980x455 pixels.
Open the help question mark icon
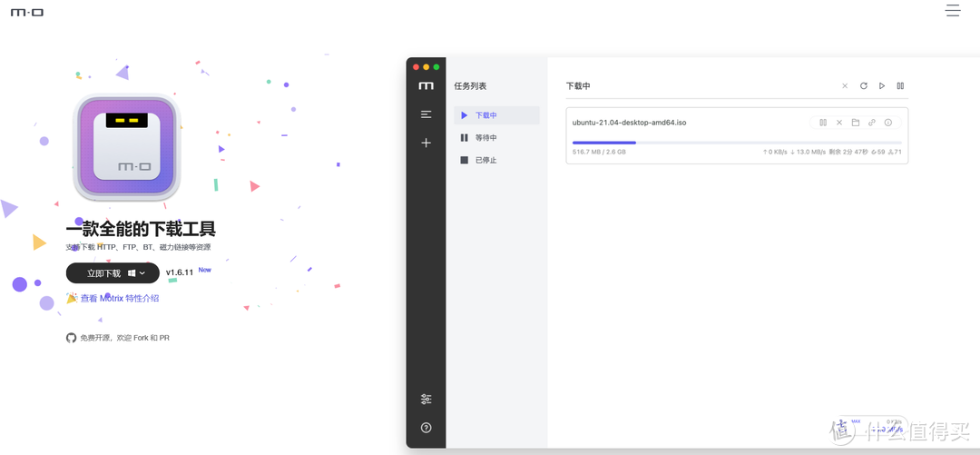pyautogui.click(x=426, y=428)
